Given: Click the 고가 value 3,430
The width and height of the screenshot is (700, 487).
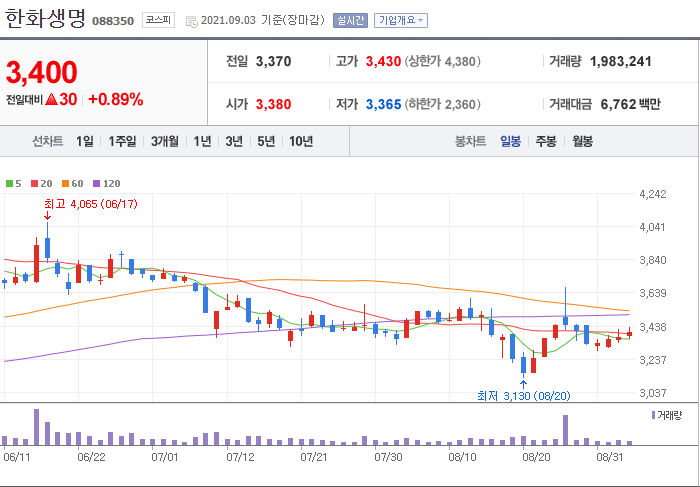Looking at the screenshot, I should 383,61.
